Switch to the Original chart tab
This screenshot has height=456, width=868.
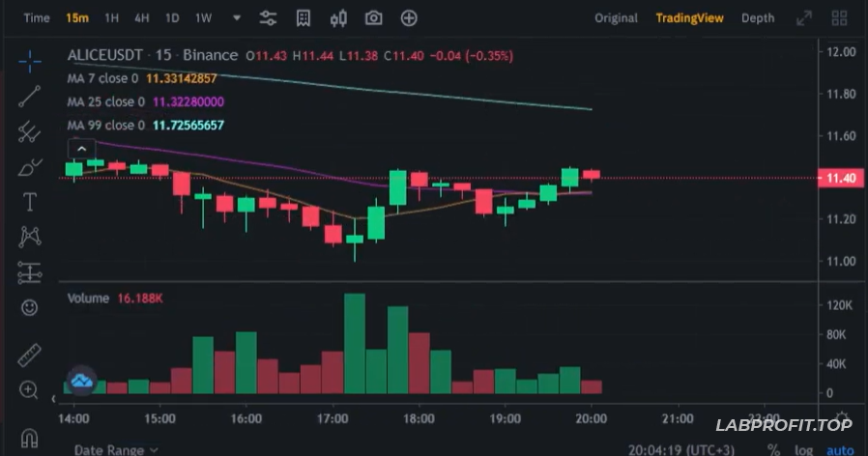[616, 18]
